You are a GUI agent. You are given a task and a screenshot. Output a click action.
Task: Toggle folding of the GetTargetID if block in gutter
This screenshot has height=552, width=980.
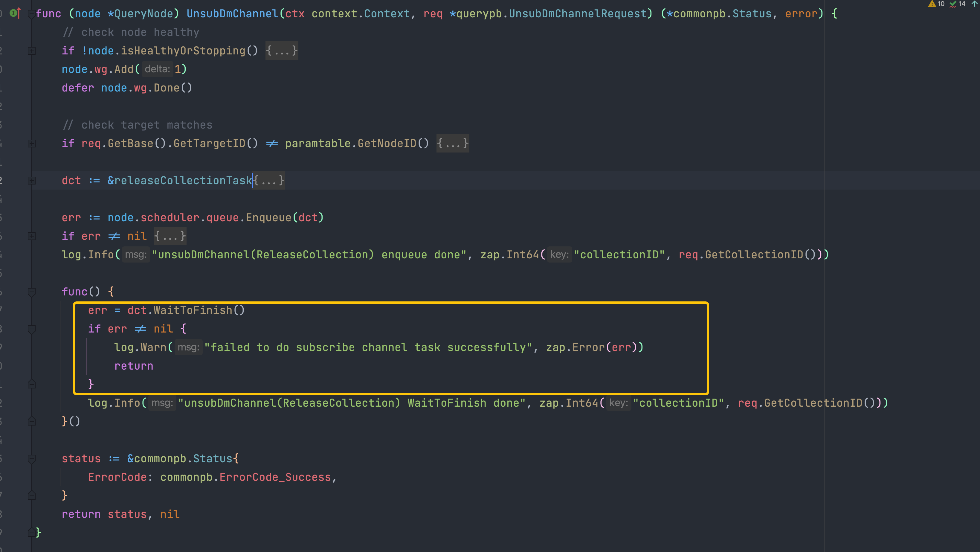click(32, 143)
